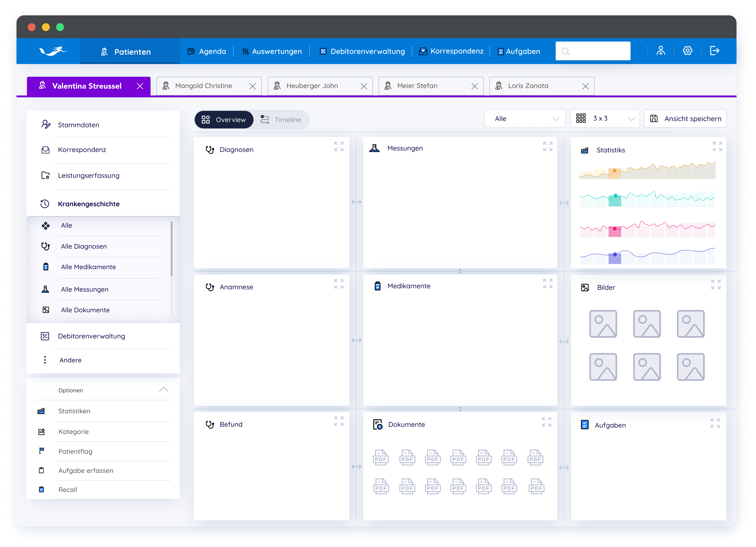
Task: Open first PDF document in Dokumente
Action: tap(380, 457)
